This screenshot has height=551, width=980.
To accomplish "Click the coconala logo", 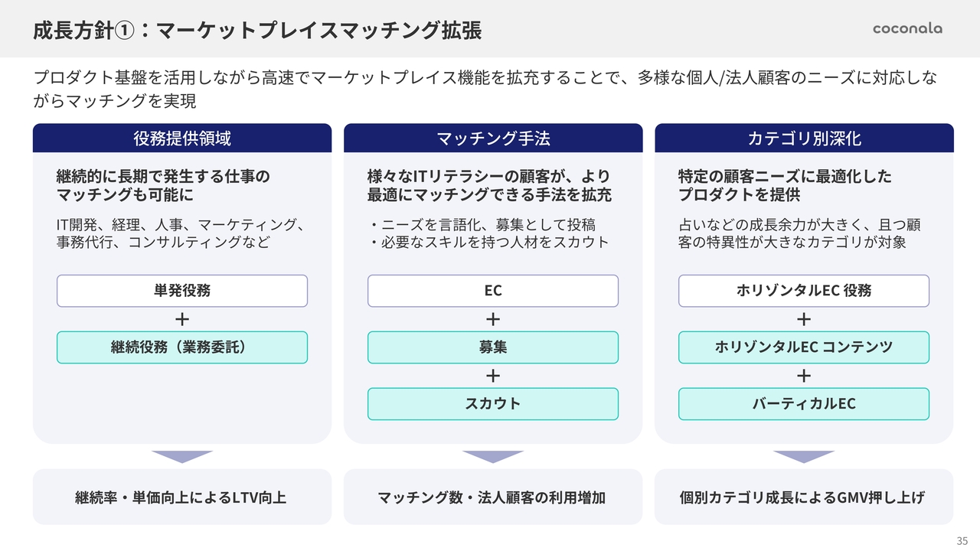I will [907, 28].
